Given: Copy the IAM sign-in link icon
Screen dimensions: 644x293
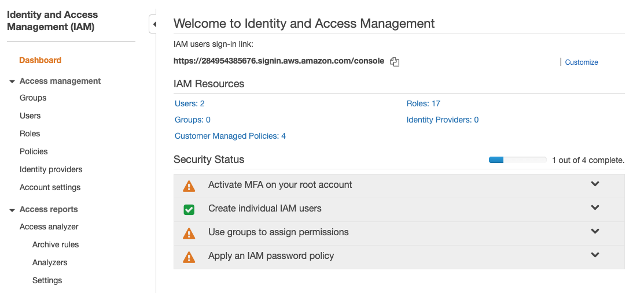Looking at the screenshot, I should pos(395,62).
